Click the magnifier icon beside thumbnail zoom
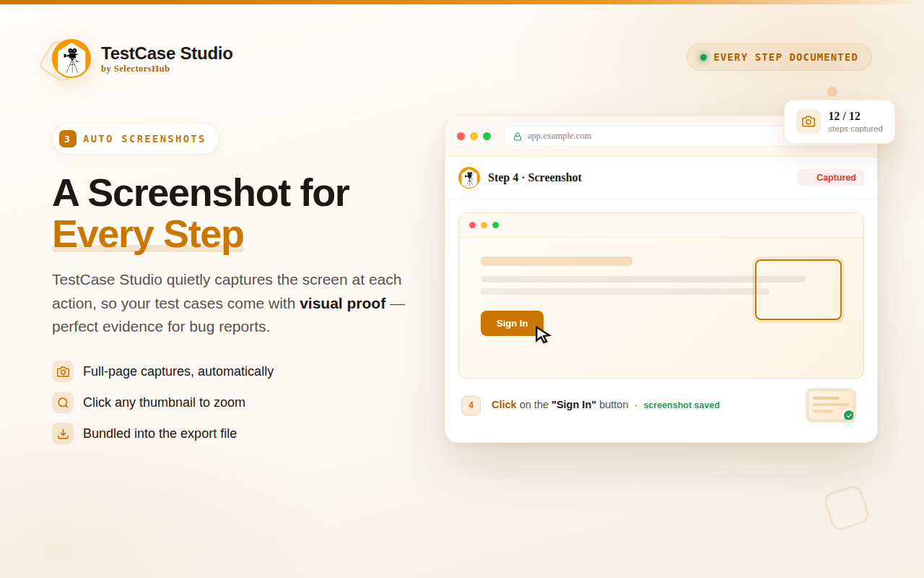924x578 pixels. pyautogui.click(x=63, y=402)
